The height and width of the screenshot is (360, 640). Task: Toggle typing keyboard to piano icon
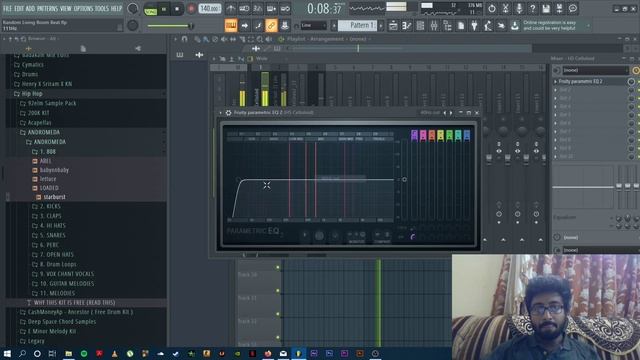231,26
